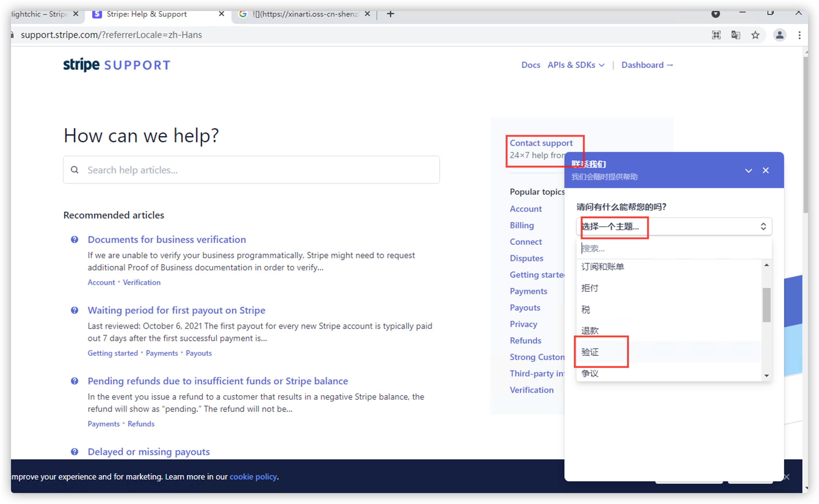The image size is (819, 504).
Task: Close the Stripe: Help & Support tab
Action: tap(221, 14)
